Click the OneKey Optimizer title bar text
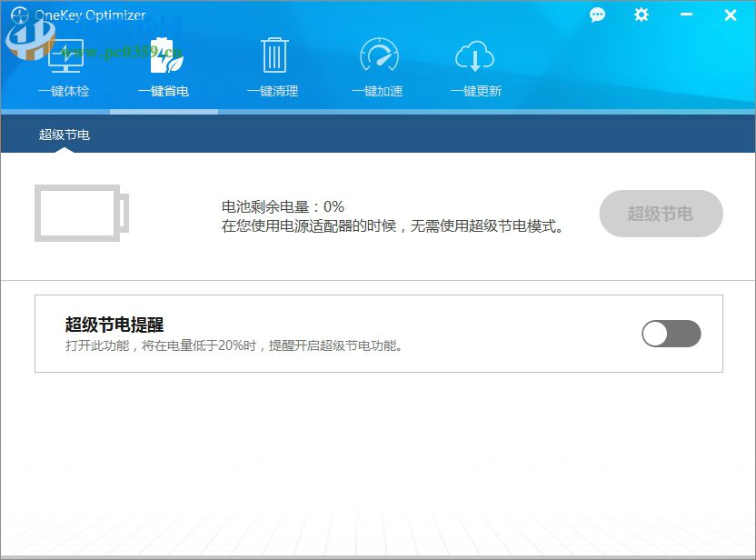Image resolution: width=756 pixels, height=560 pixels. pos(89,15)
